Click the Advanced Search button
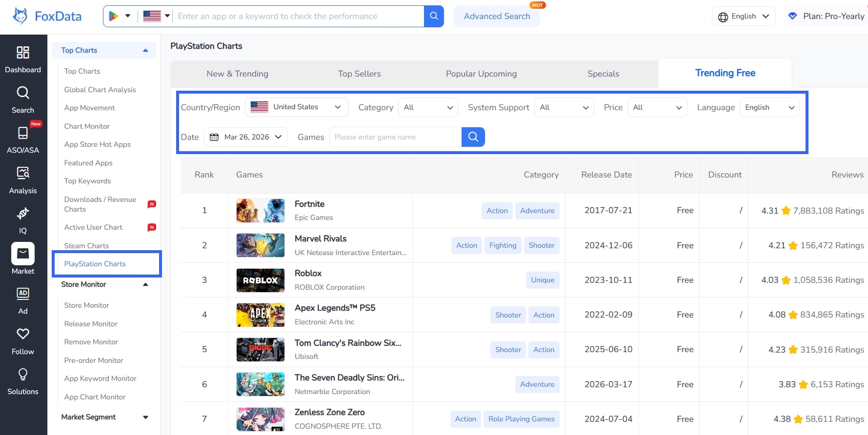 pos(497,16)
